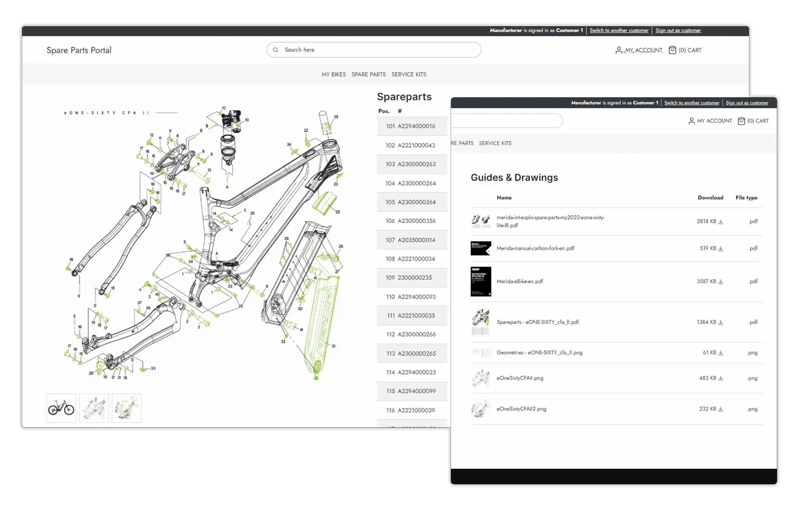Open MY BIKES menu in main window
The width and height of the screenshot is (798, 532).
334,74
